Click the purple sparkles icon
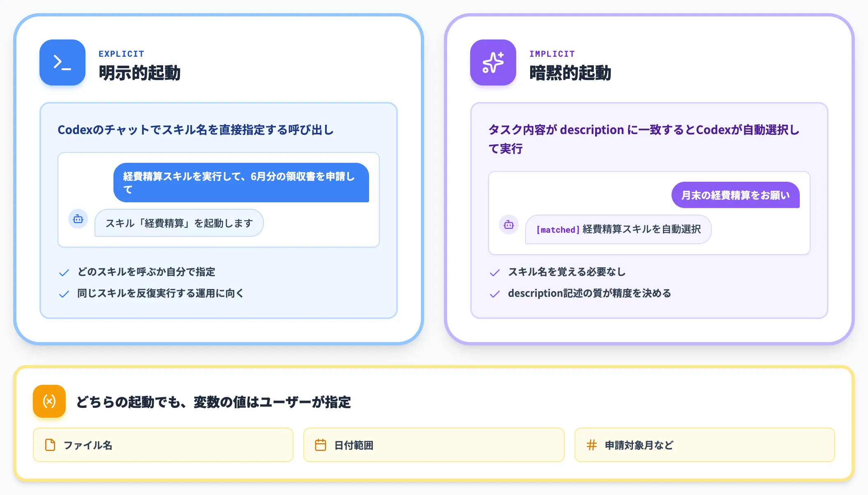Screen dimensions: 868x495 click(x=493, y=62)
